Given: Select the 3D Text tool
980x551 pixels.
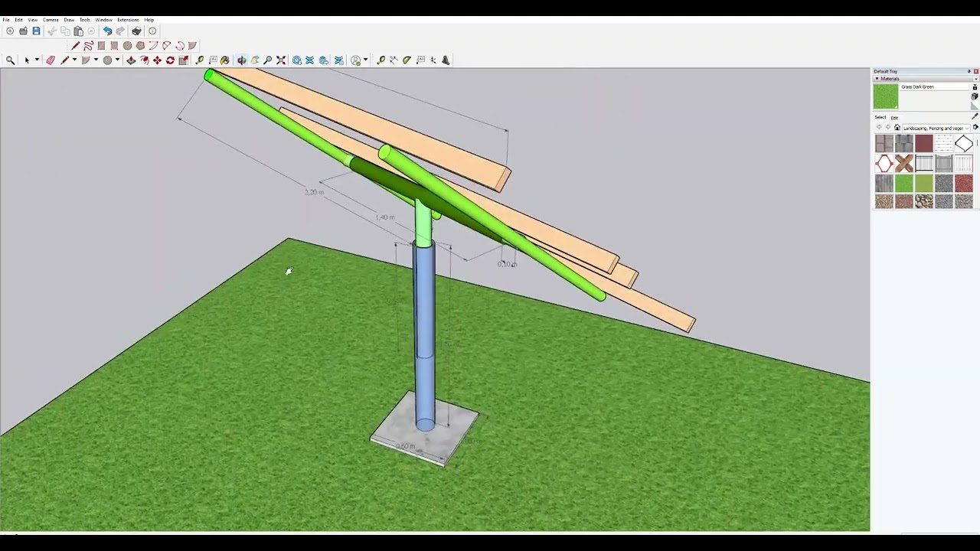Looking at the screenshot, I should [446, 60].
